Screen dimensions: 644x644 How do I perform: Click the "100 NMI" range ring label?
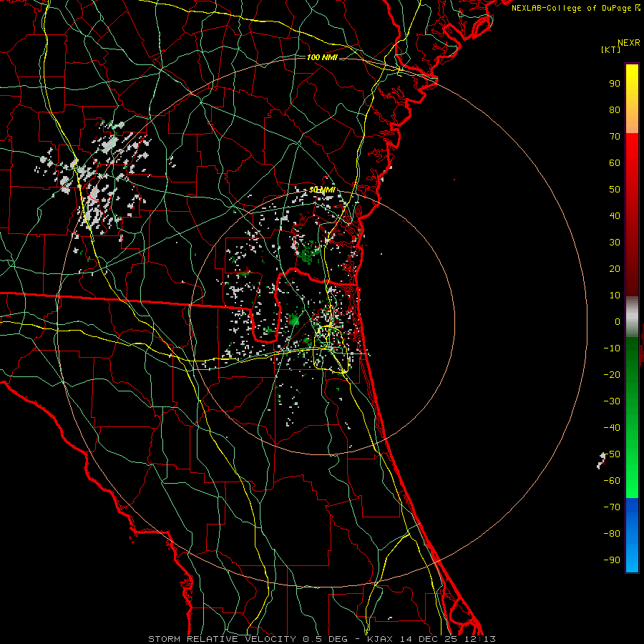point(322,57)
